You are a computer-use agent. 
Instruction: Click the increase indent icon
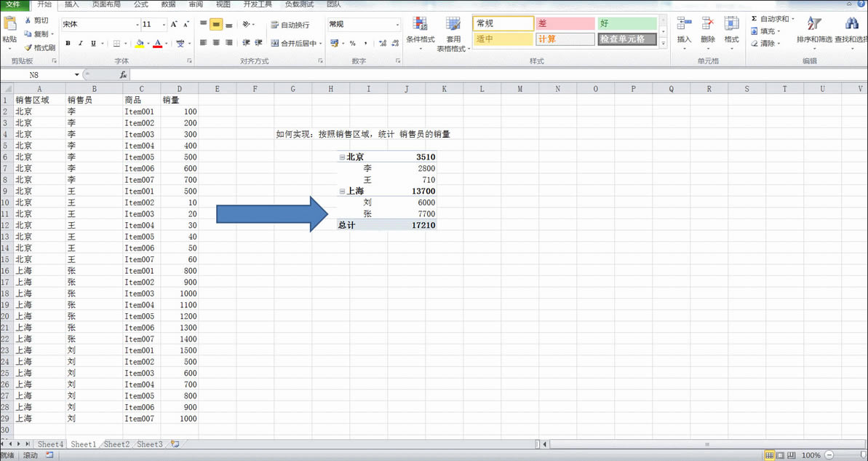(258, 43)
